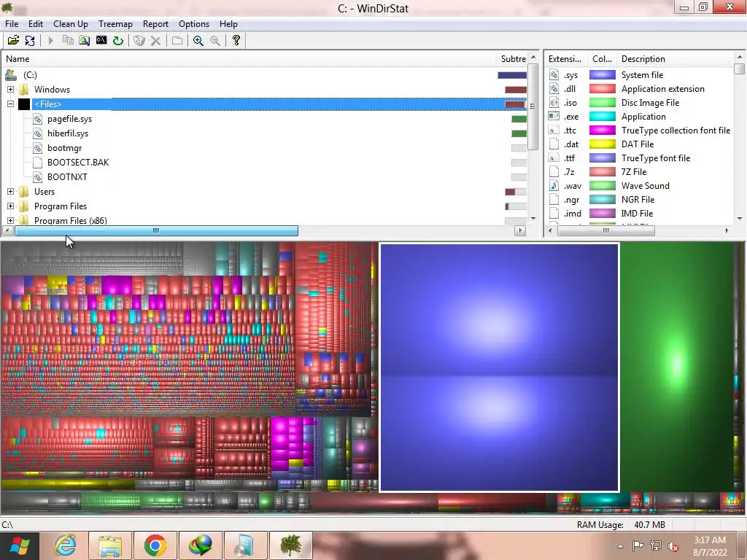Click the WinDirStat tree taskbar icon
747x560 pixels.
(x=290, y=545)
